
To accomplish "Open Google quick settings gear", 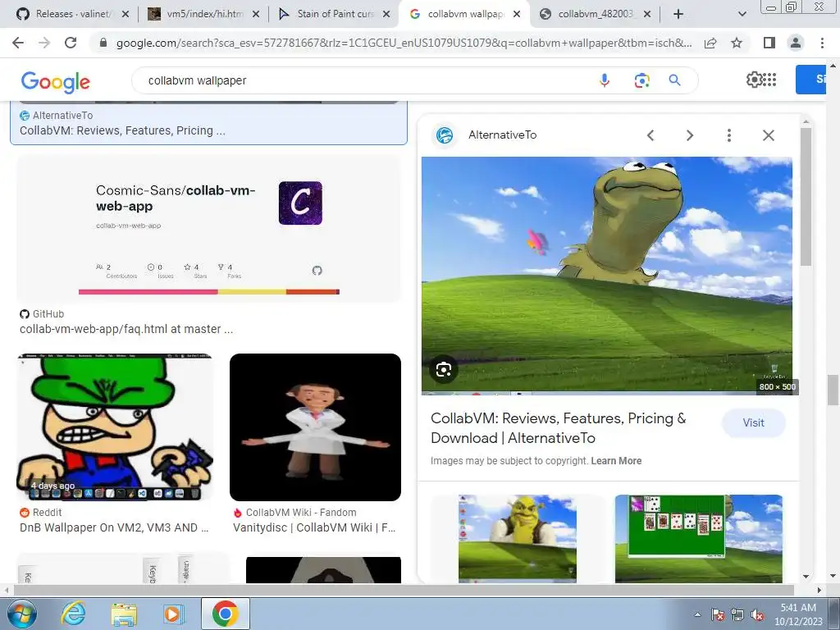I will tap(754, 80).
